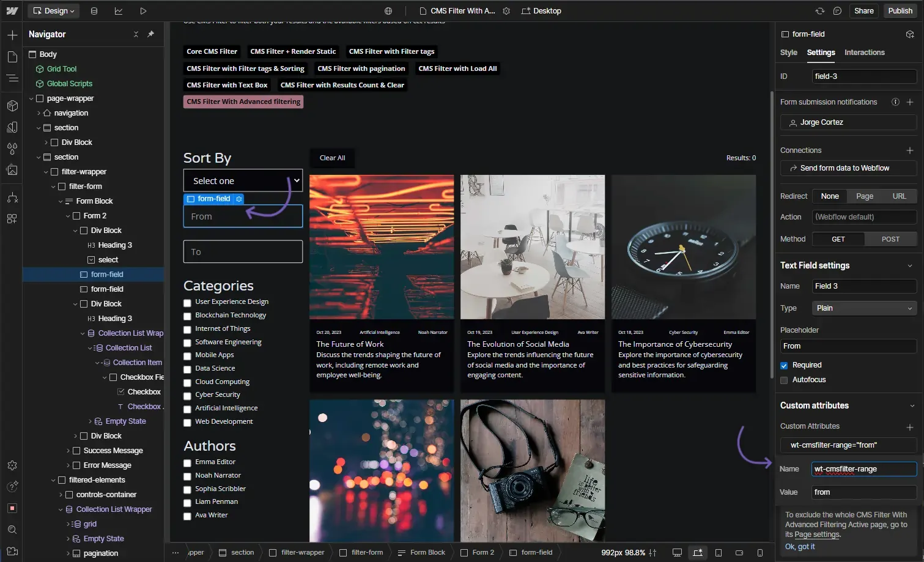
Task: Expand the Success Message tree node
Action: coord(68,451)
